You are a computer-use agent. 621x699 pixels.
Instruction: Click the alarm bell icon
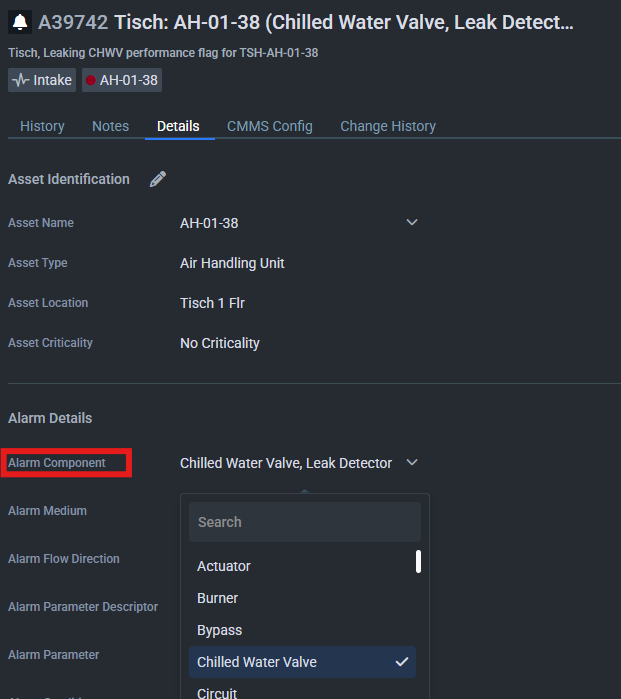click(20, 23)
